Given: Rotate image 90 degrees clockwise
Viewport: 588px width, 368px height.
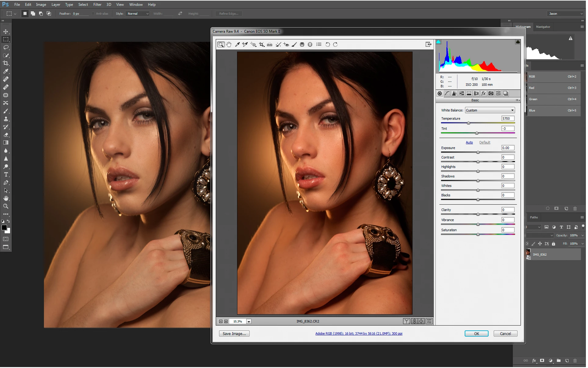Looking at the screenshot, I should coord(336,45).
